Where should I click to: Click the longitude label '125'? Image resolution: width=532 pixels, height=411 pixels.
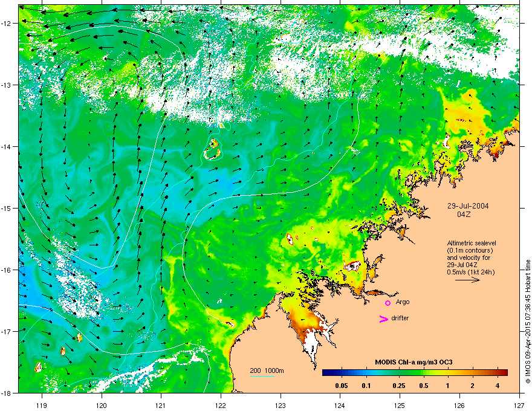point(400,406)
